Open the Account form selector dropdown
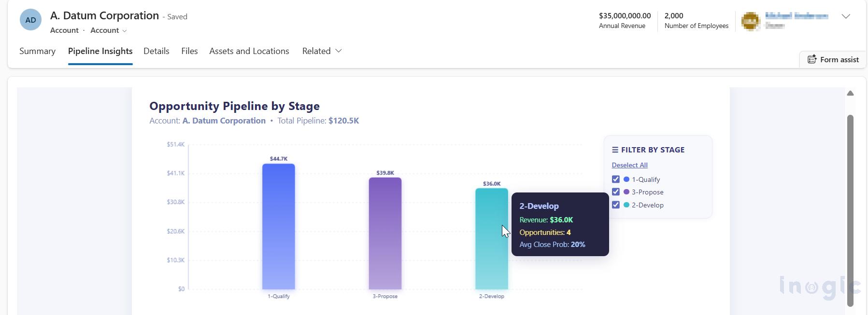This screenshot has height=315, width=868. (109, 30)
